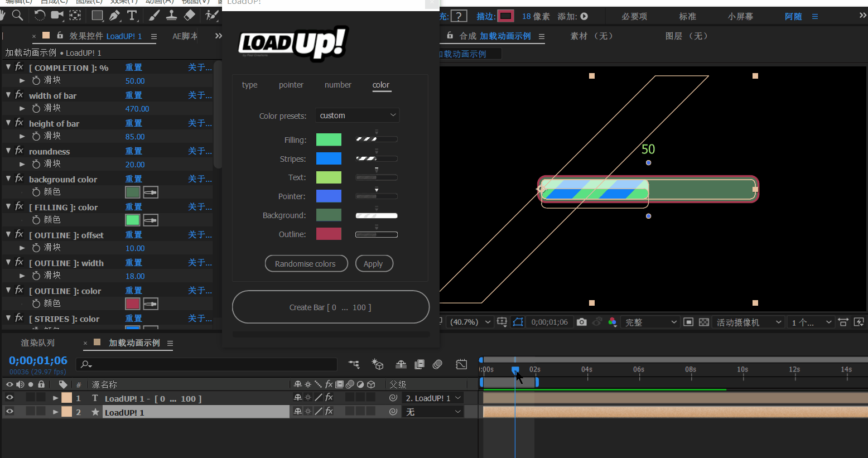Select the Zoom magnifier tool
Viewport: 868px width, 458px height.
click(x=18, y=15)
